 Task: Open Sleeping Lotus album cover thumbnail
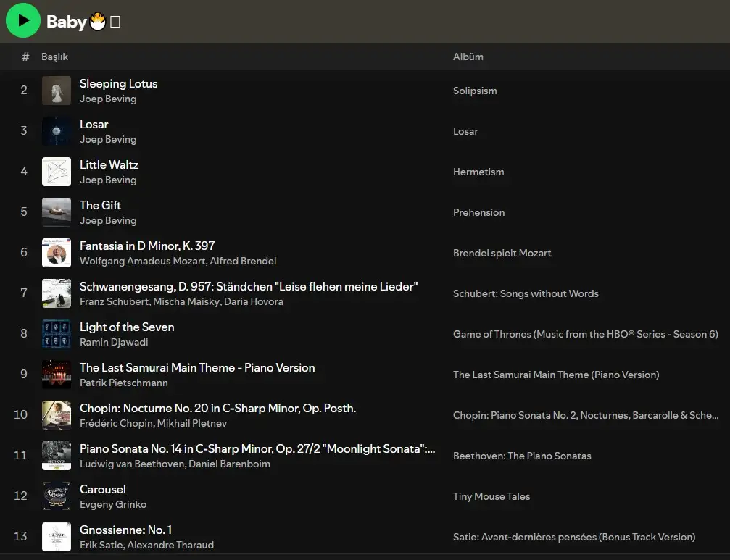coord(57,91)
